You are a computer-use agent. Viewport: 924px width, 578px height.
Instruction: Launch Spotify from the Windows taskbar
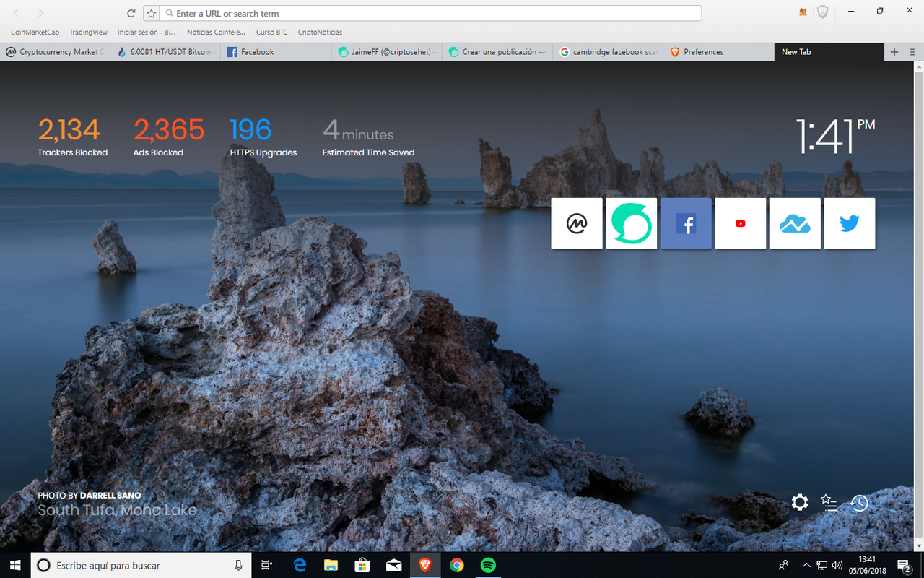coord(489,565)
